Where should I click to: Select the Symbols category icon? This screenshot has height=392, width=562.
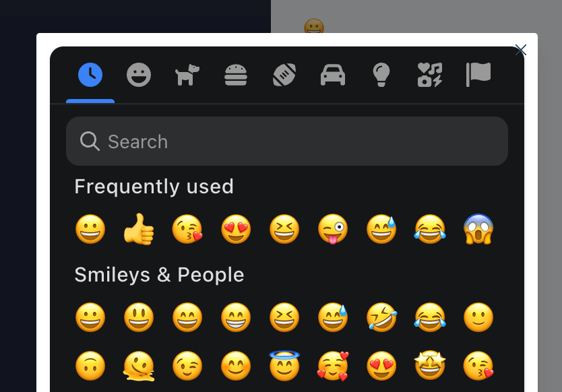pyautogui.click(x=430, y=75)
